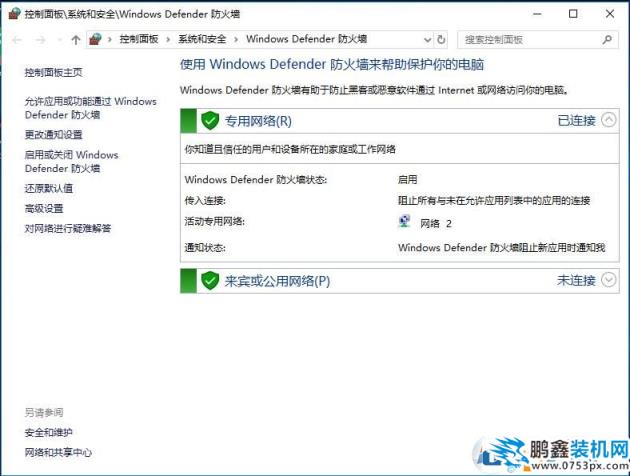Click the sentence mentioning hackers and Internet
Screen dimensions: 630x476
point(374,90)
